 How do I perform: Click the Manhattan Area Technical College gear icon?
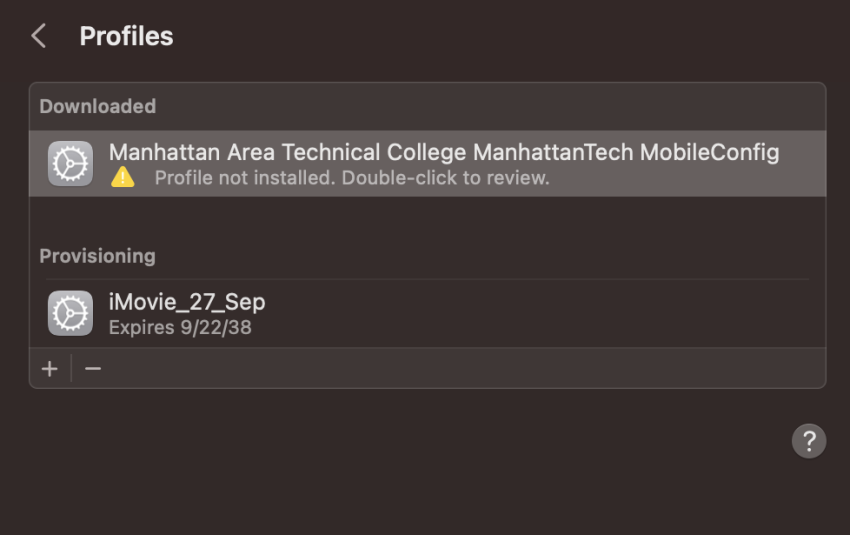(70, 164)
